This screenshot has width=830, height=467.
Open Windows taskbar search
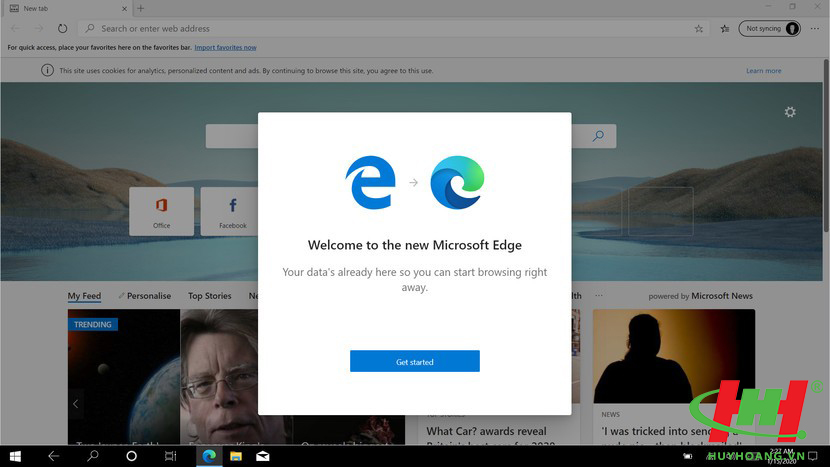(93, 456)
